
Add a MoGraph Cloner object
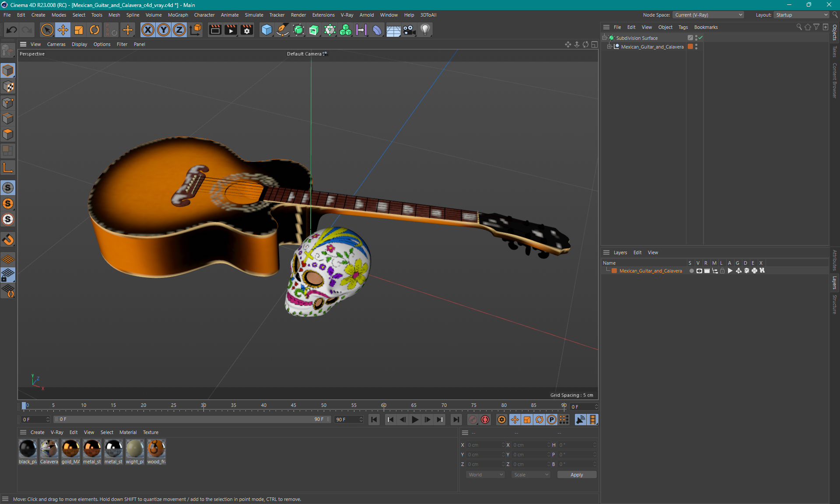[346, 30]
